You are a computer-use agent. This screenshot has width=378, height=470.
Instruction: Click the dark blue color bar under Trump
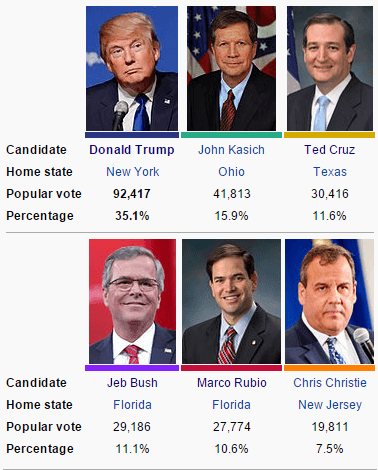[x=132, y=135]
